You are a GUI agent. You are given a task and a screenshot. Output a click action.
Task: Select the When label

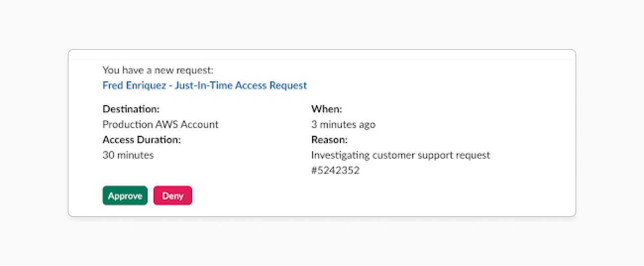pos(326,109)
